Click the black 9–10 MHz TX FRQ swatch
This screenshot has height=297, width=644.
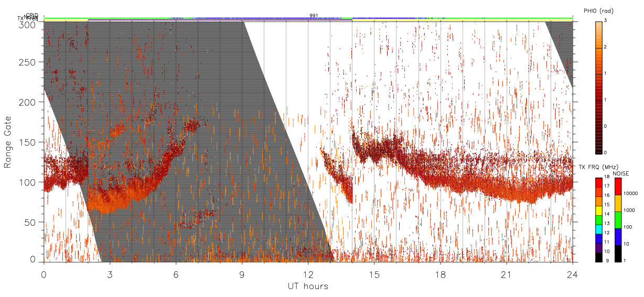click(598, 257)
